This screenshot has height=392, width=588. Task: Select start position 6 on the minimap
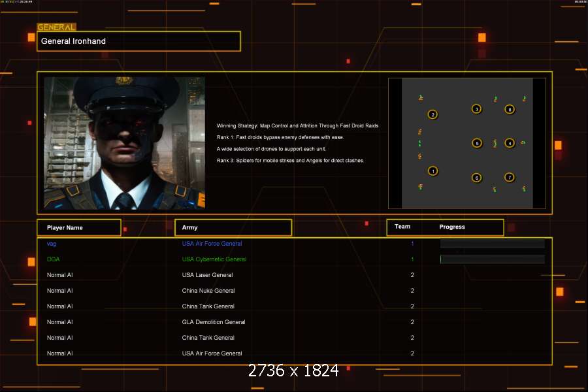click(x=476, y=178)
